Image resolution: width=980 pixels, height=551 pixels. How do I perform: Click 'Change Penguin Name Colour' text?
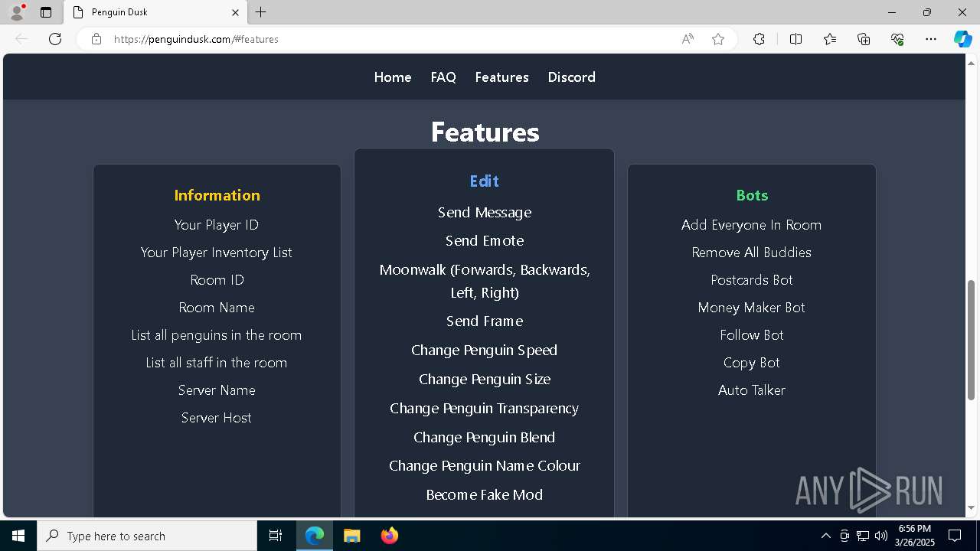[x=485, y=466]
